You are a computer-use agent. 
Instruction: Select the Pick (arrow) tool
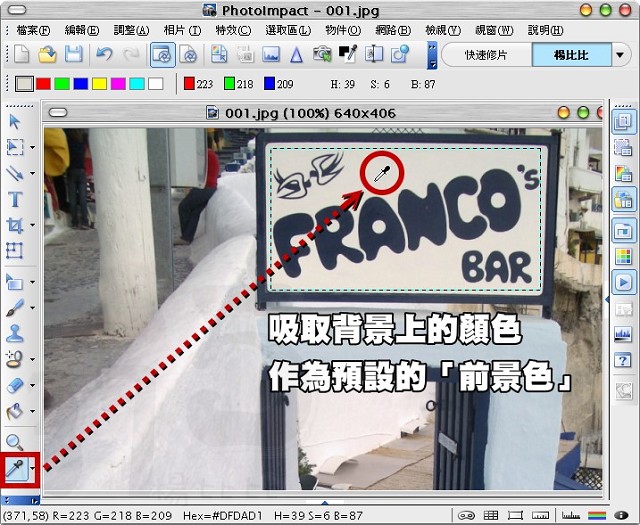15,122
